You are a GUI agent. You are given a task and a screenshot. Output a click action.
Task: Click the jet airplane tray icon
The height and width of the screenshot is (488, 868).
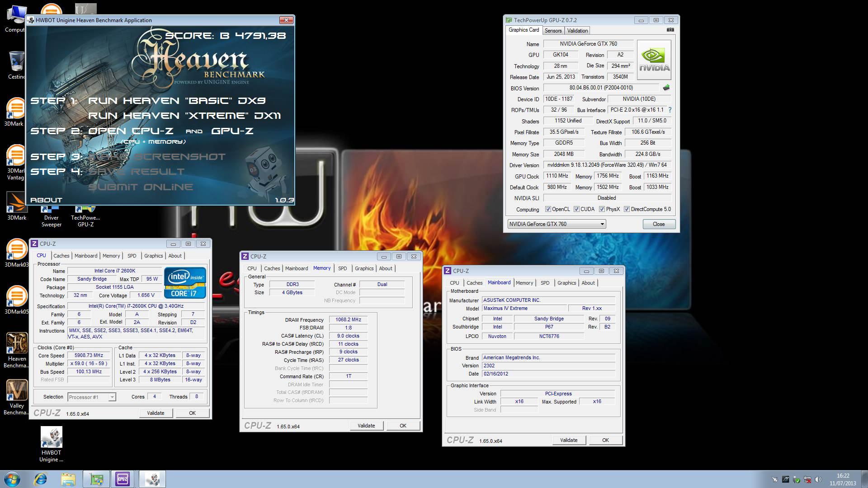pos(775,479)
